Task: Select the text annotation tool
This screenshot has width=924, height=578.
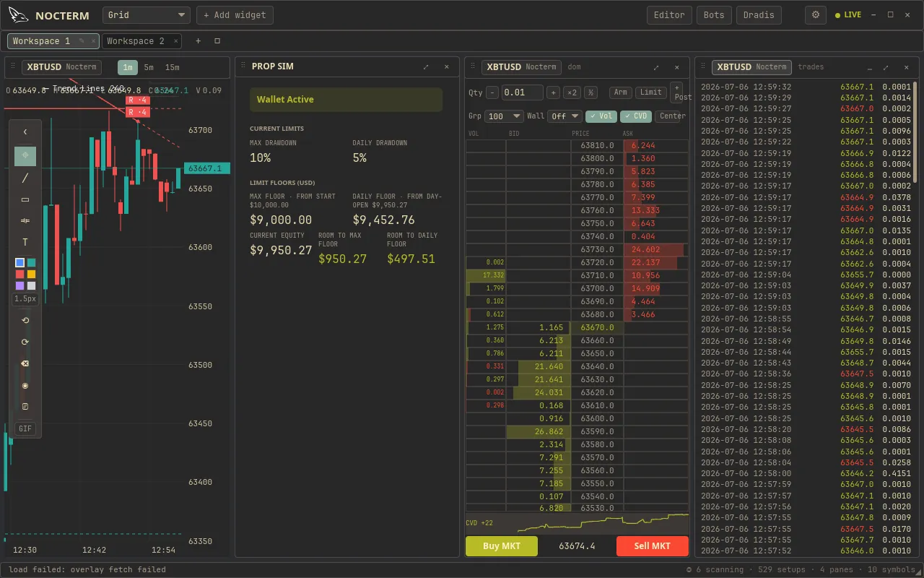Action: (x=25, y=242)
